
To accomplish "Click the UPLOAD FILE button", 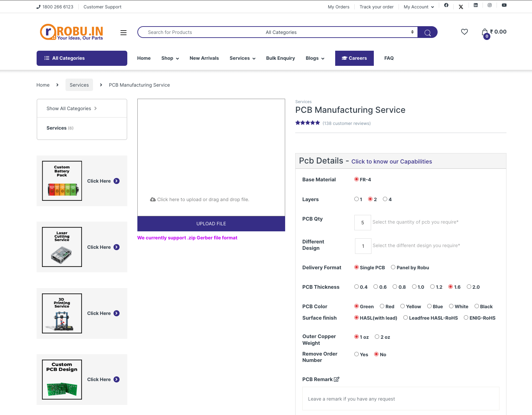I will coord(211,224).
